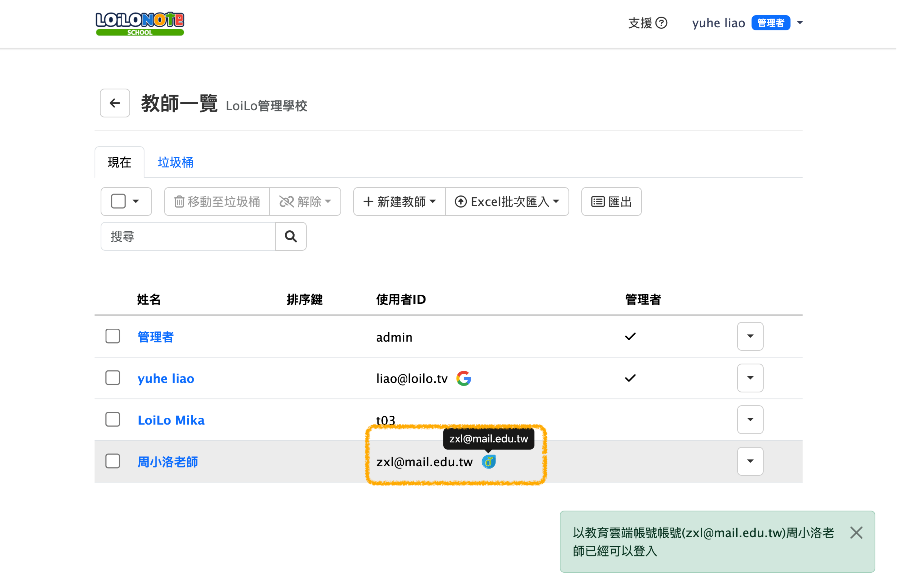Image resolution: width=897 pixels, height=588 pixels.
Task: Click the Google icon beside liao@loilo.tv
Action: [x=464, y=378]
